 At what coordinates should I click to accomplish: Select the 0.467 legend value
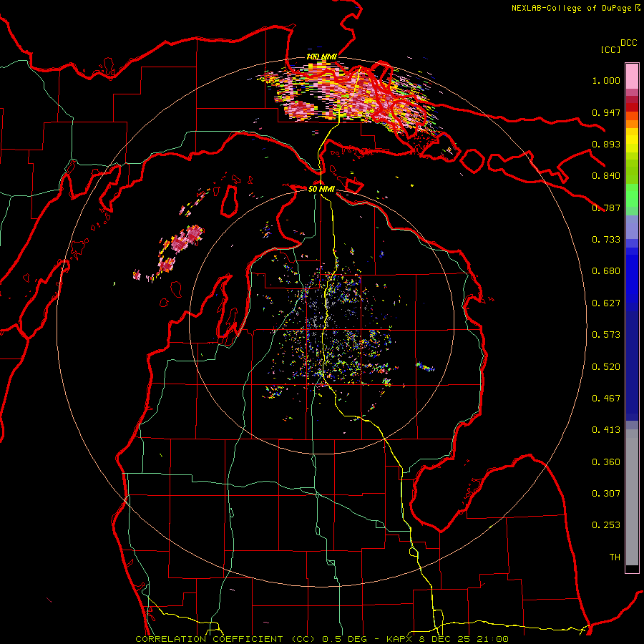(x=606, y=399)
